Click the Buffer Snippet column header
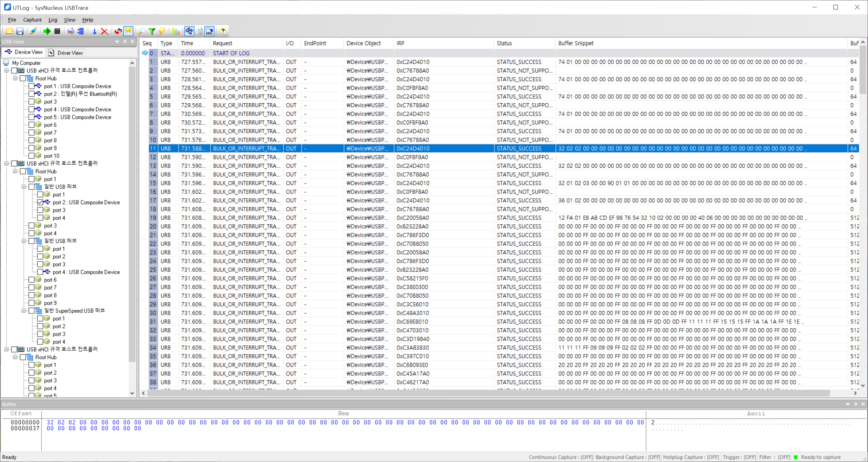868x462 pixels. coord(576,43)
